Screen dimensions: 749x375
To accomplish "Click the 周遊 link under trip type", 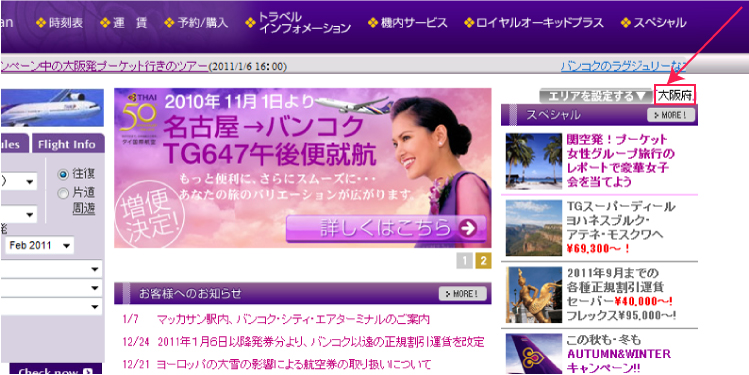I will click(x=84, y=208).
